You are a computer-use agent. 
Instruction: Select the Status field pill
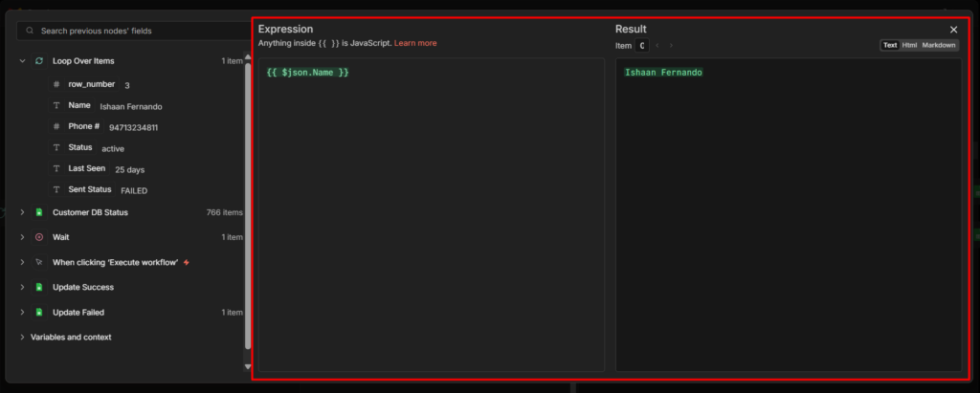coord(73,147)
